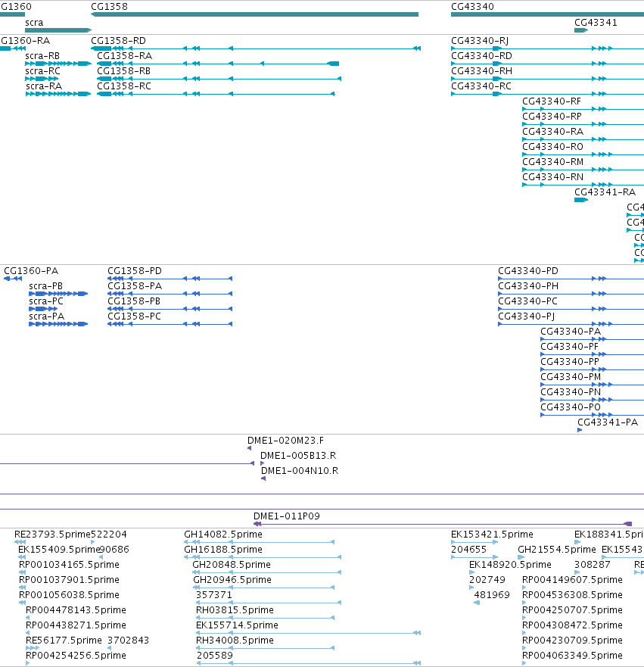
Task: Select EST EK148920.5prime
Action: [x=510, y=565]
